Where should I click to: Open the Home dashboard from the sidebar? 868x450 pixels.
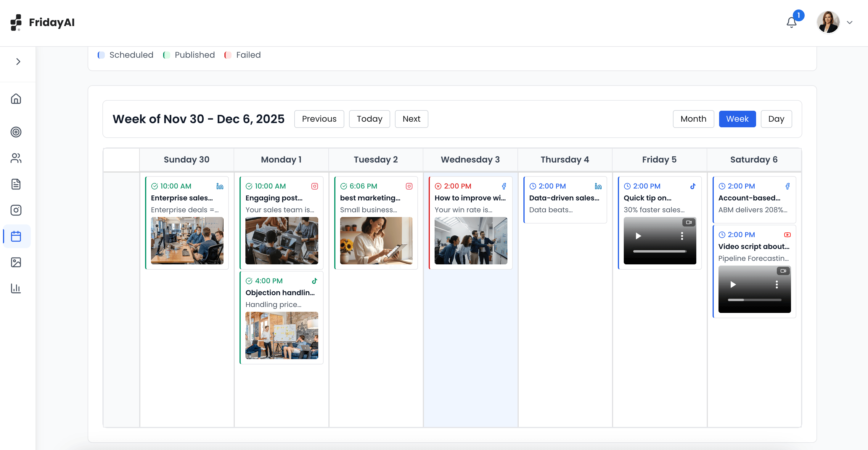tap(16, 99)
